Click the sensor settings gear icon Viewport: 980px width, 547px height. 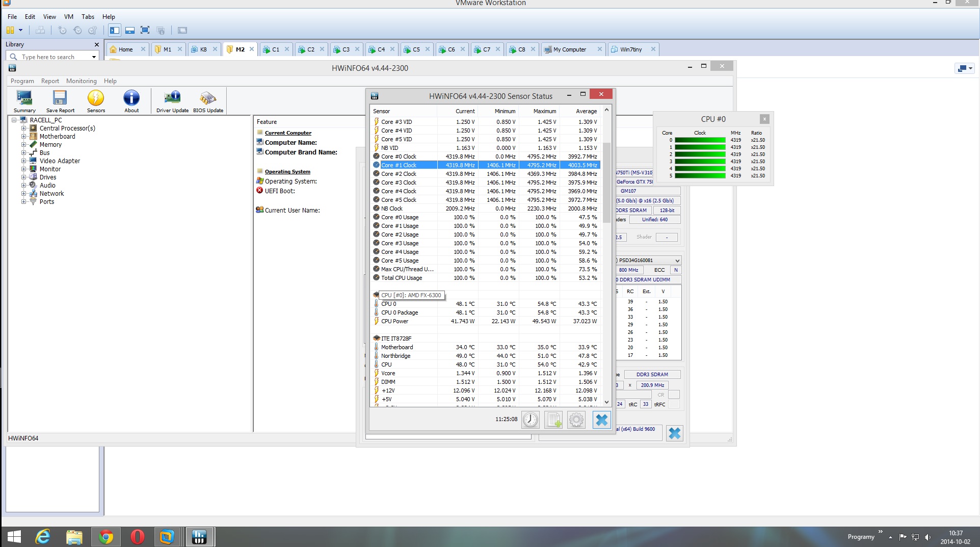(x=576, y=420)
